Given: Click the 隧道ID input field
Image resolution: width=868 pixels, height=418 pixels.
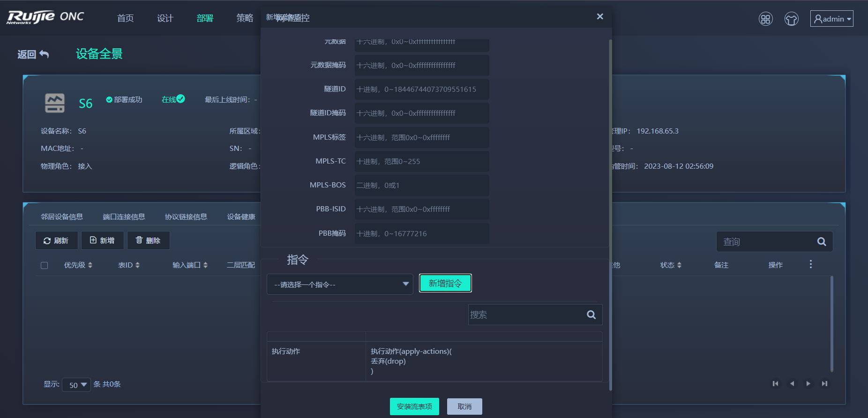Looking at the screenshot, I should point(422,90).
